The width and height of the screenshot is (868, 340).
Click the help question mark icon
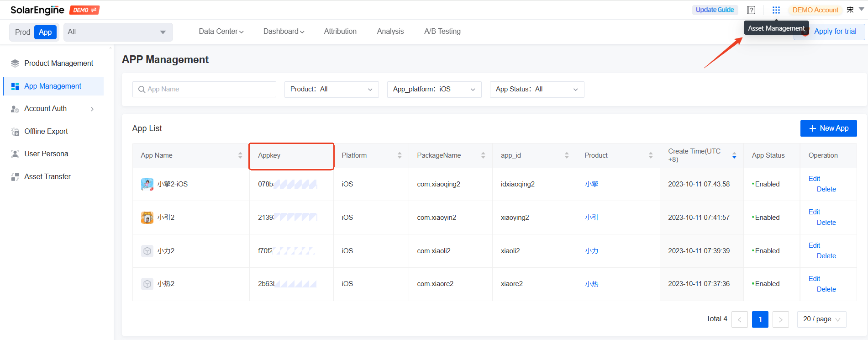[751, 10]
